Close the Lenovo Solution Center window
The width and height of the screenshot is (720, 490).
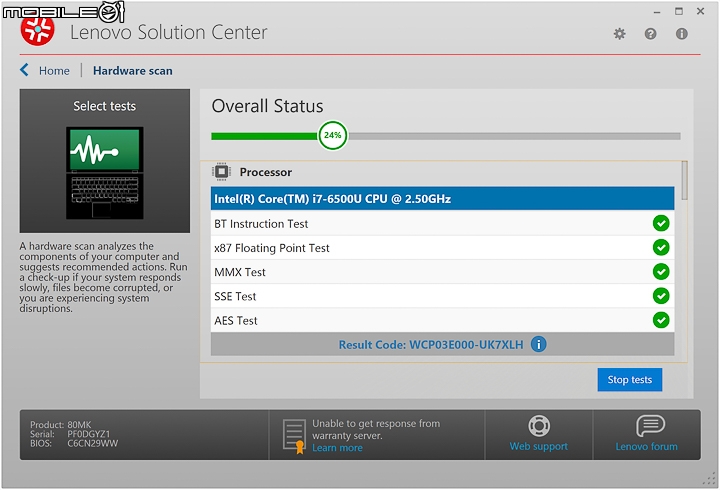(700, 11)
